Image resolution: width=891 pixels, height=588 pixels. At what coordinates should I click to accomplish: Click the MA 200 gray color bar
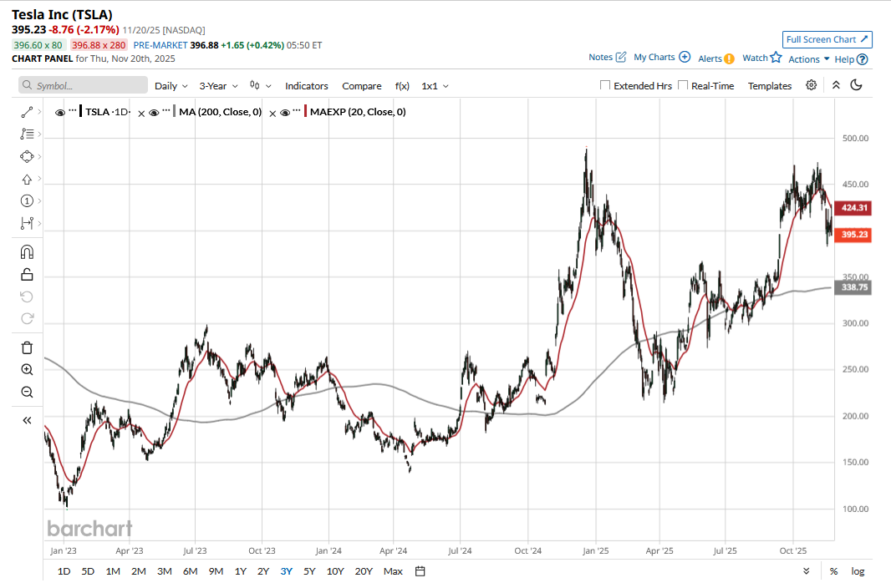(175, 111)
